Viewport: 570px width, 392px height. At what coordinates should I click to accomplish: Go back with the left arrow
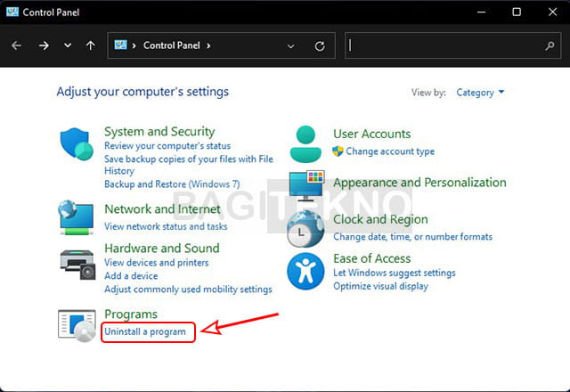click(16, 45)
